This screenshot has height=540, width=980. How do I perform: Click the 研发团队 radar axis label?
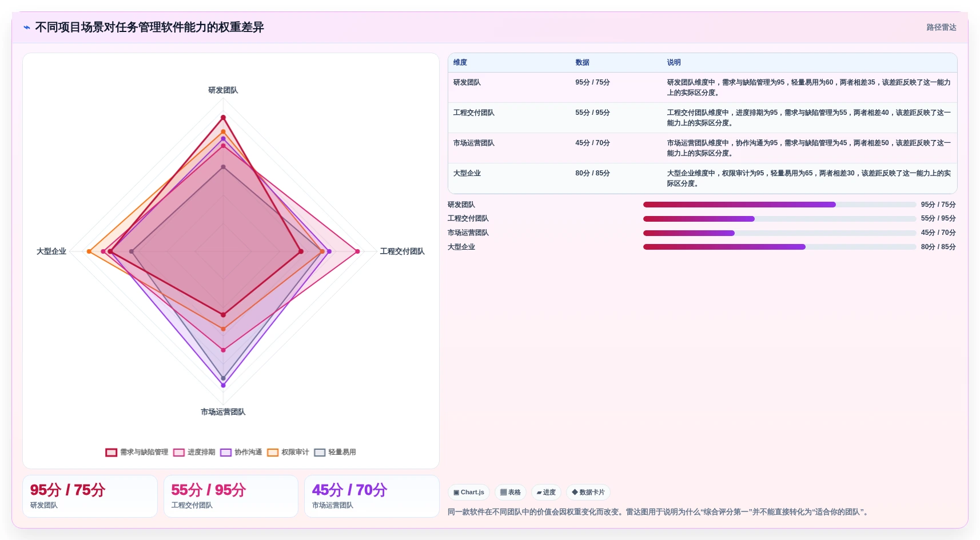[x=223, y=90]
